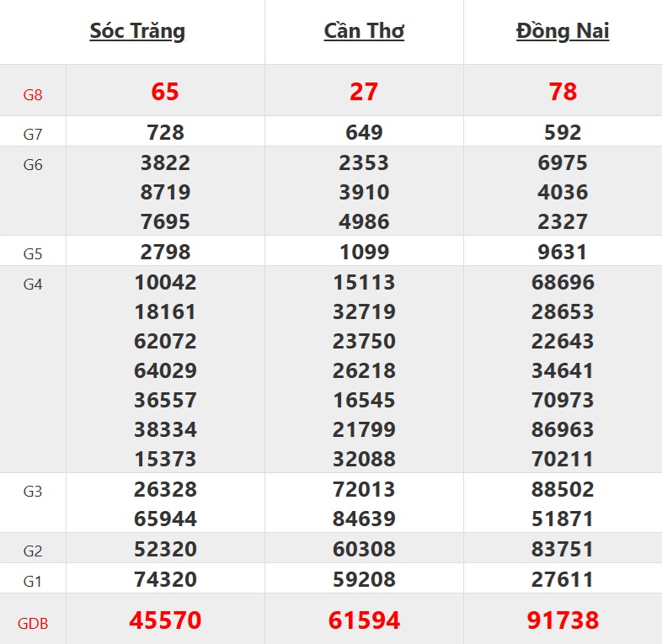This screenshot has width=662, height=644.
Task: Click Cần Thơ special prize 61594
Action: point(364,621)
